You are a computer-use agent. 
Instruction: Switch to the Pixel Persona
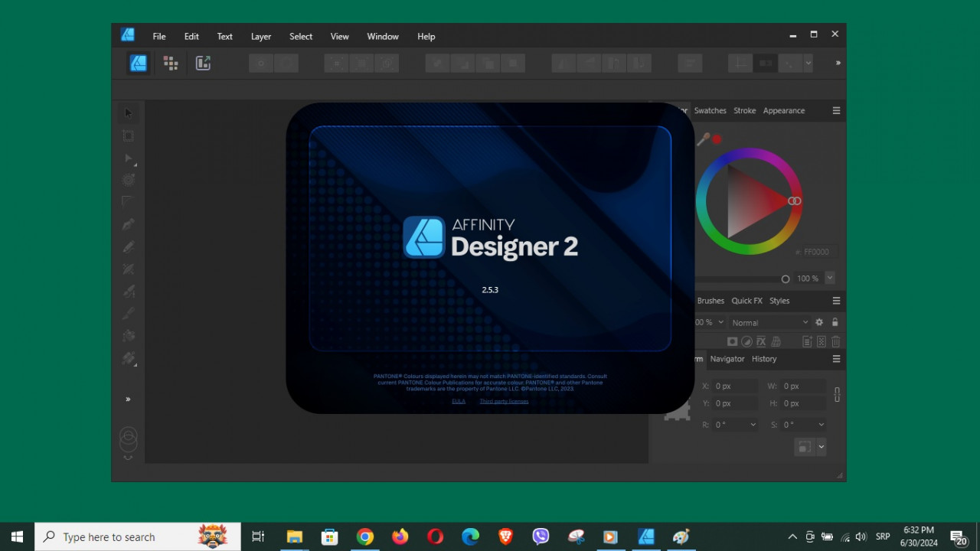171,63
